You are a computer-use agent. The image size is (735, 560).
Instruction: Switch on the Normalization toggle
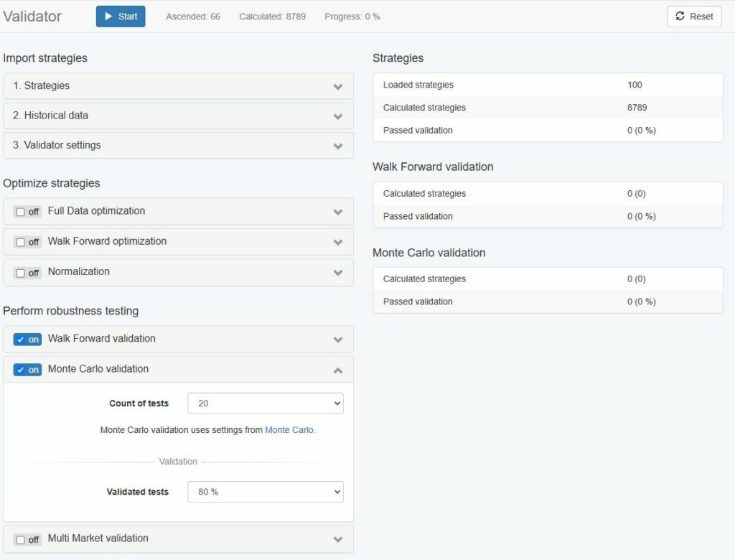tap(27, 273)
